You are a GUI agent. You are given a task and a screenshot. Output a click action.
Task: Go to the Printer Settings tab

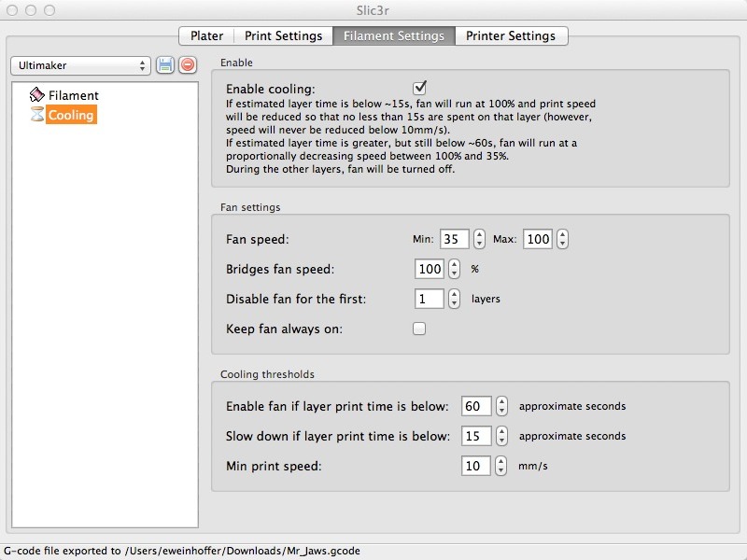click(511, 35)
